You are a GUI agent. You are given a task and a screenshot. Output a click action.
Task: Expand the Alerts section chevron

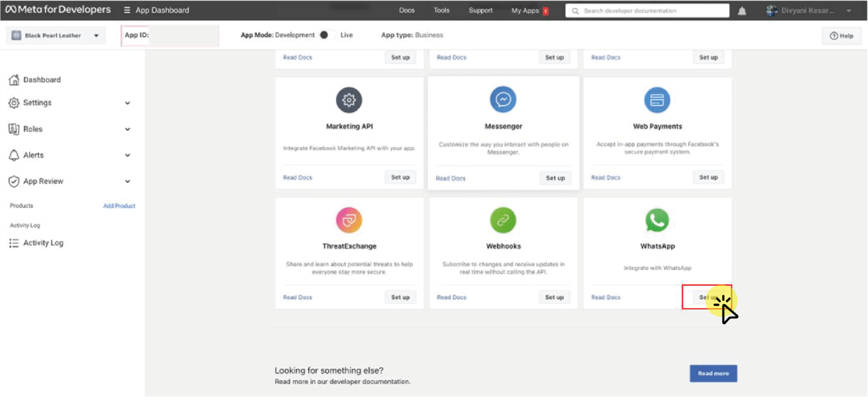point(127,155)
